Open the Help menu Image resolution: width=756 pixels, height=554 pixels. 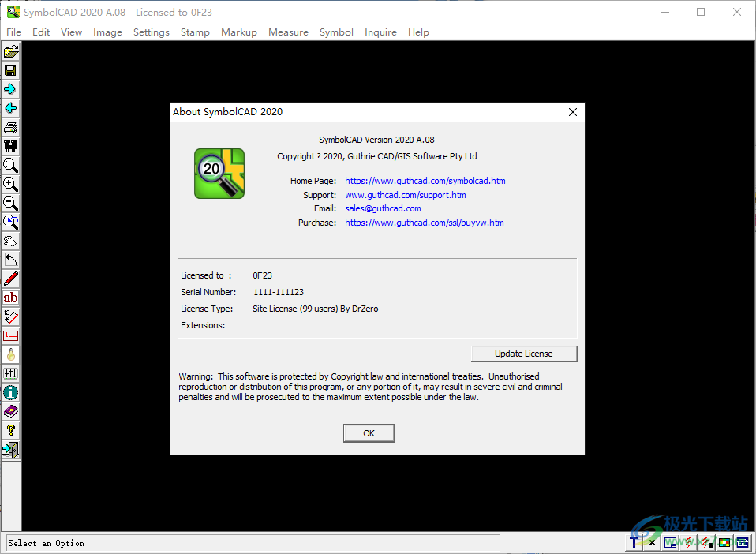418,32
